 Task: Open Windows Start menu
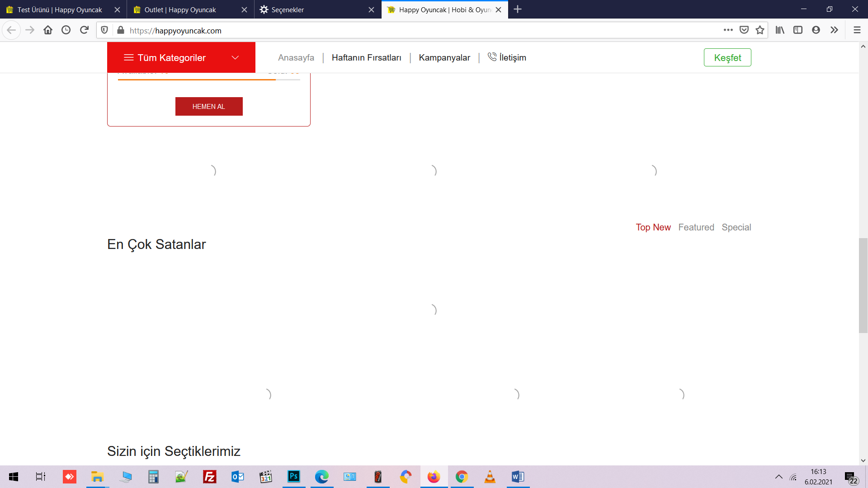tap(14, 477)
